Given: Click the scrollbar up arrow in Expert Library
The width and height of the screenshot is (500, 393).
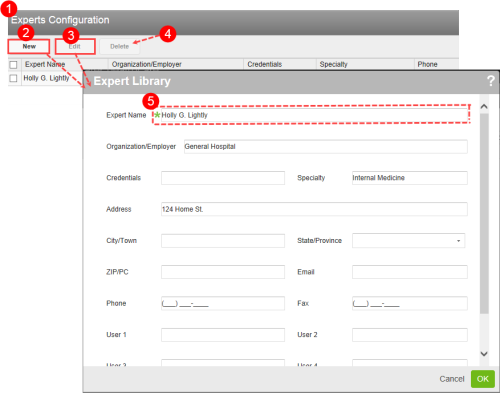Looking at the screenshot, I should pyautogui.click(x=484, y=106).
